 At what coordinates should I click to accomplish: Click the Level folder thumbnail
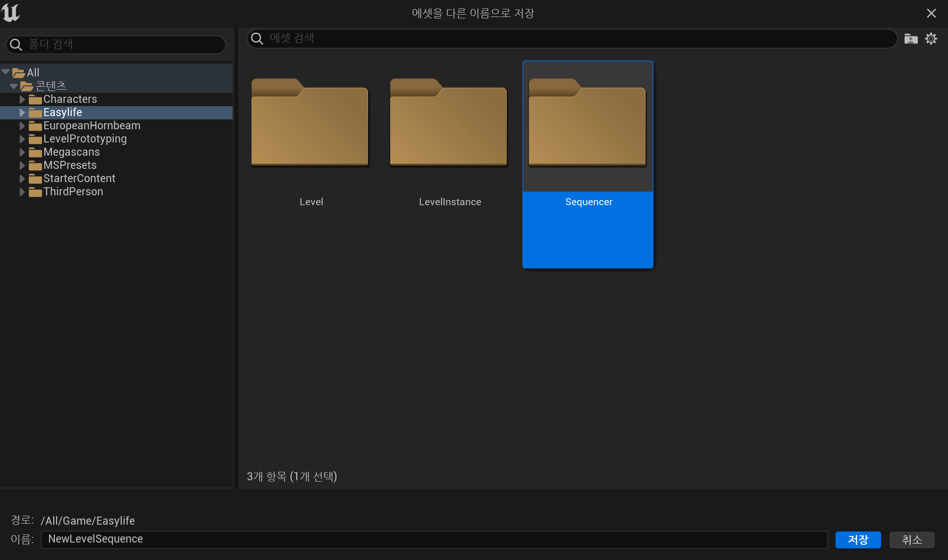(x=310, y=122)
